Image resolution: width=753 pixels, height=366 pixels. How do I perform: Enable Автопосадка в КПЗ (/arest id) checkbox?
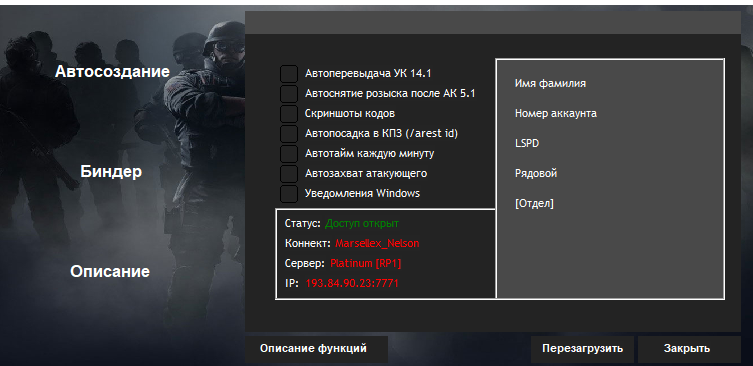pyautogui.click(x=289, y=134)
